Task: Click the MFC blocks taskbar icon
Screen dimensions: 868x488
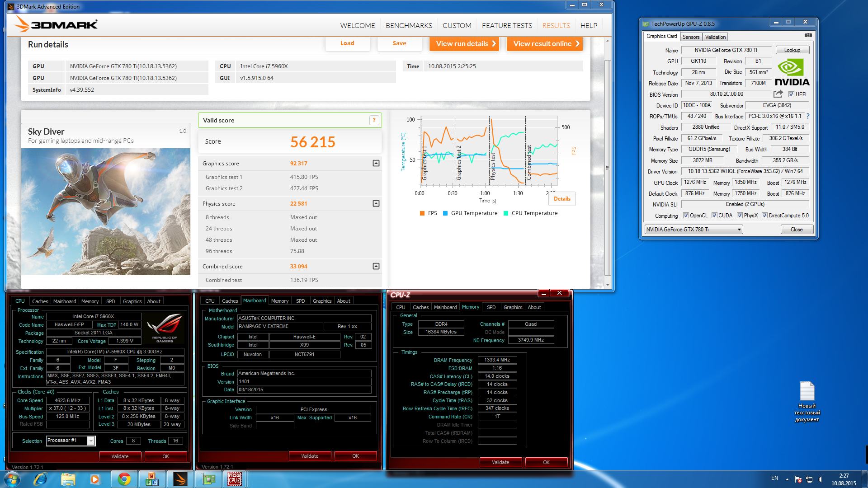Action: [x=152, y=479]
